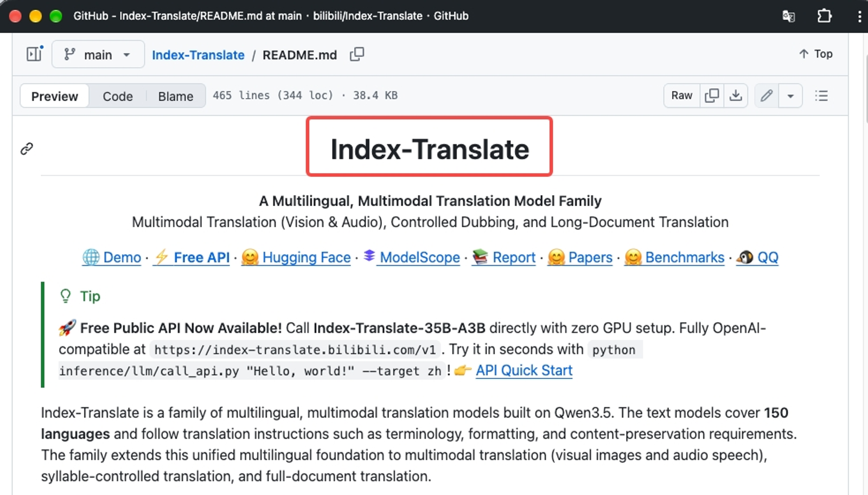Expand the file tree sidebar panel

tap(34, 54)
